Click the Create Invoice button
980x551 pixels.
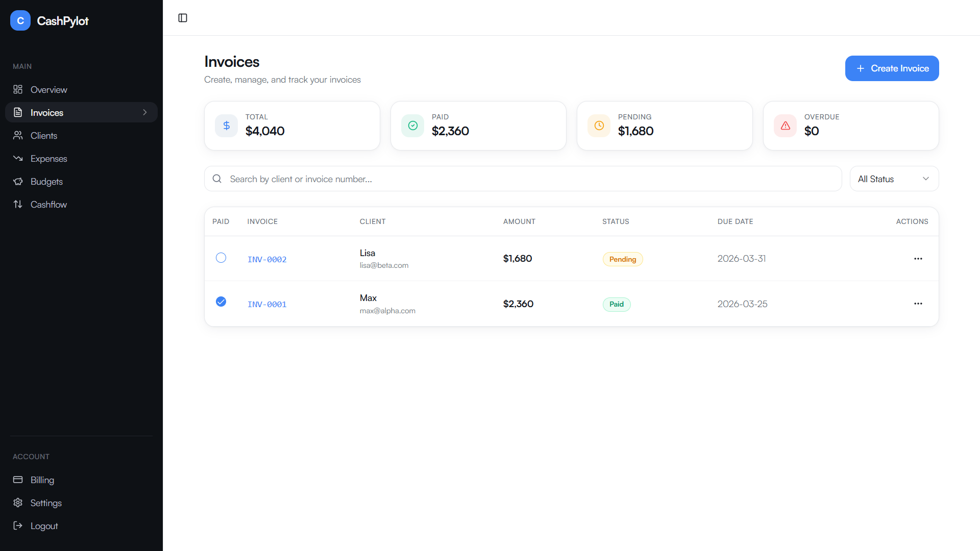tap(892, 68)
